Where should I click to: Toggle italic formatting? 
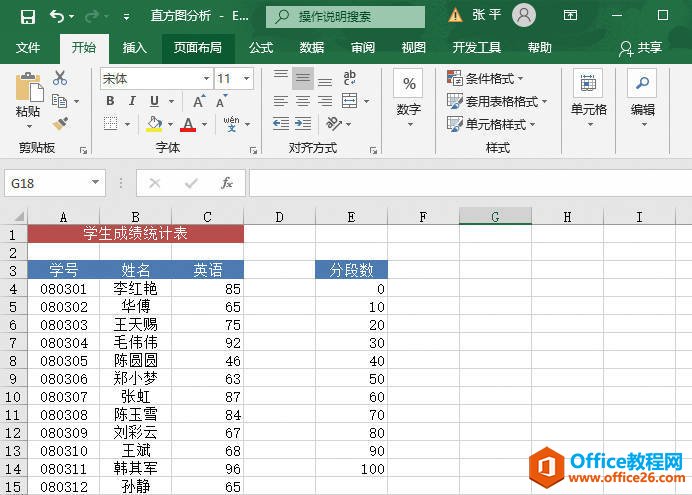(132, 101)
